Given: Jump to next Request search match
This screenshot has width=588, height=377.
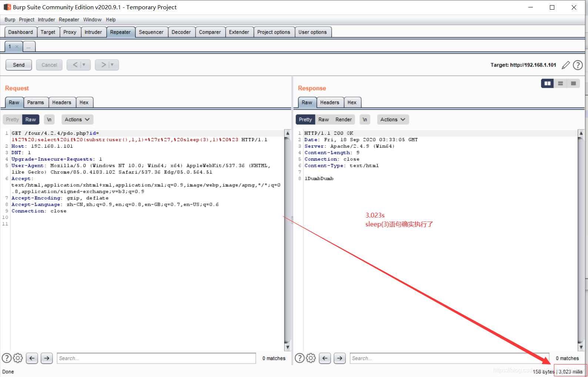Looking at the screenshot, I should [x=47, y=358].
